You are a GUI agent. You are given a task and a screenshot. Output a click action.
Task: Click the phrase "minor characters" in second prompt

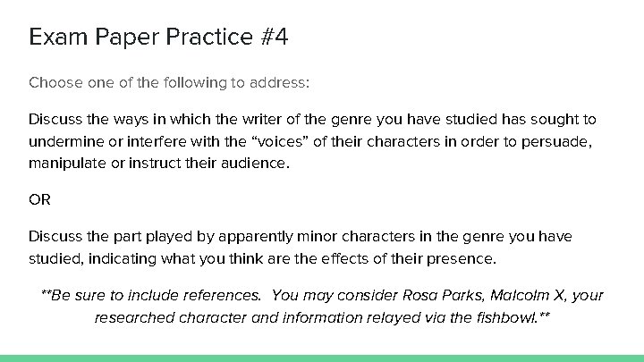tap(356, 237)
